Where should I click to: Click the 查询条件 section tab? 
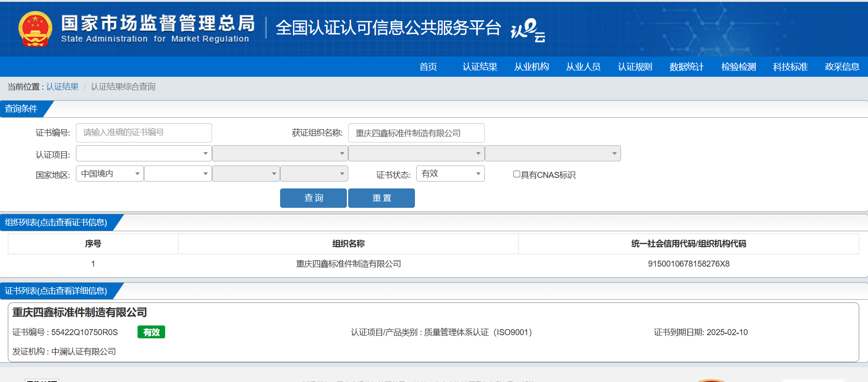22,109
